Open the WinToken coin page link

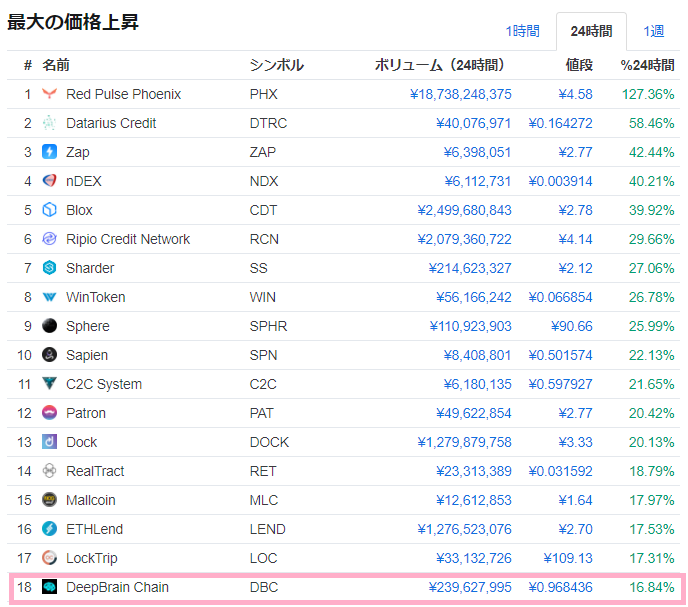(95, 297)
